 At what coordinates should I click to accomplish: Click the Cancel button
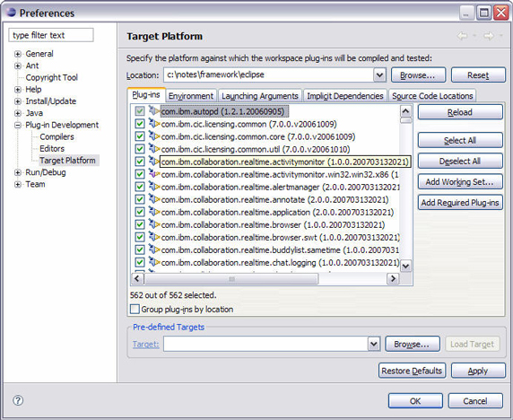(475, 401)
